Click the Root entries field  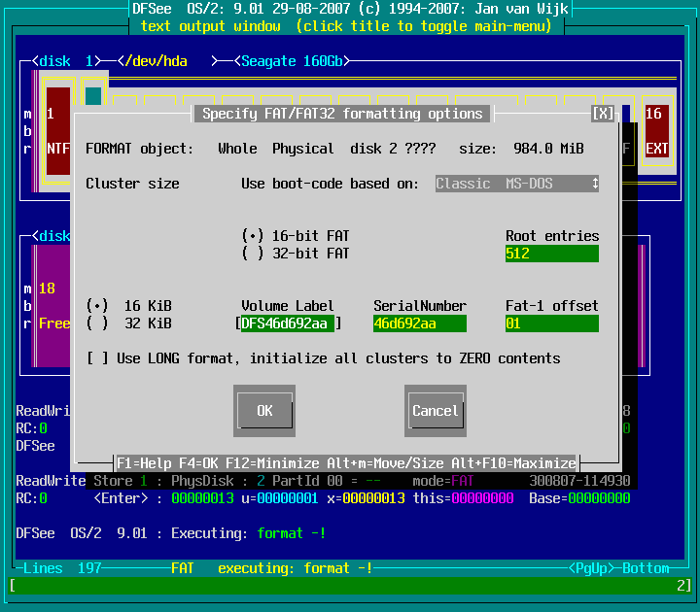(551, 254)
